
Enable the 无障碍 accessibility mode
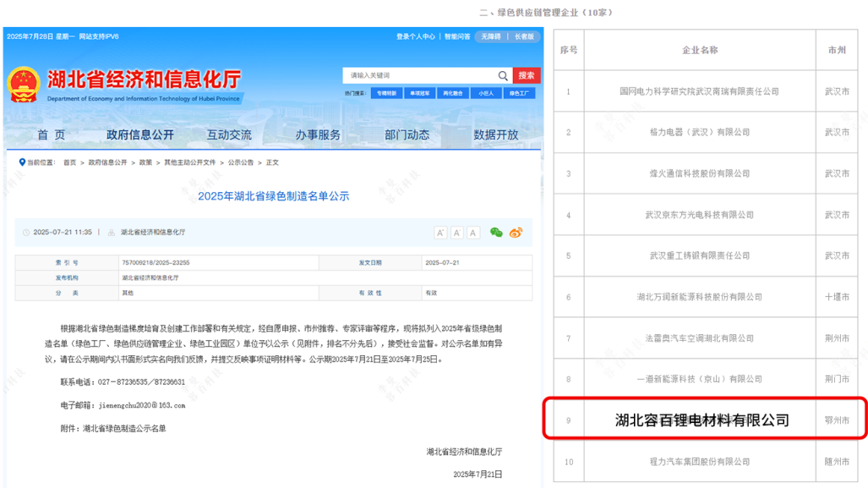[491, 36]
